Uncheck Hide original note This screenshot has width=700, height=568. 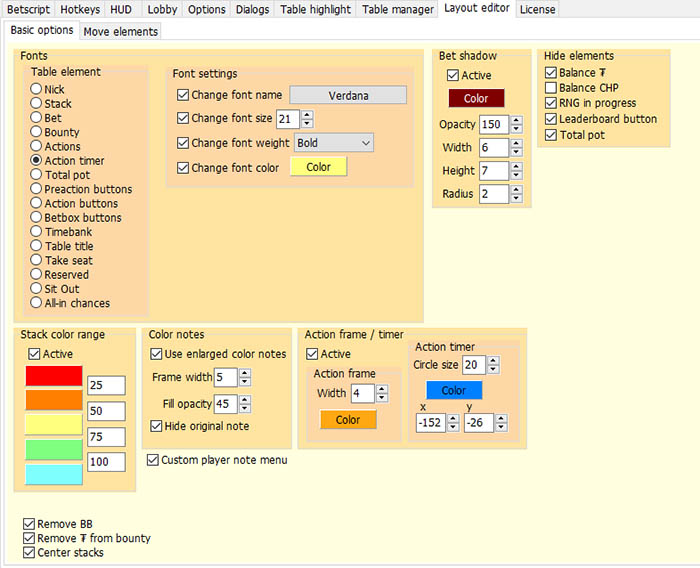coord(157,426)
